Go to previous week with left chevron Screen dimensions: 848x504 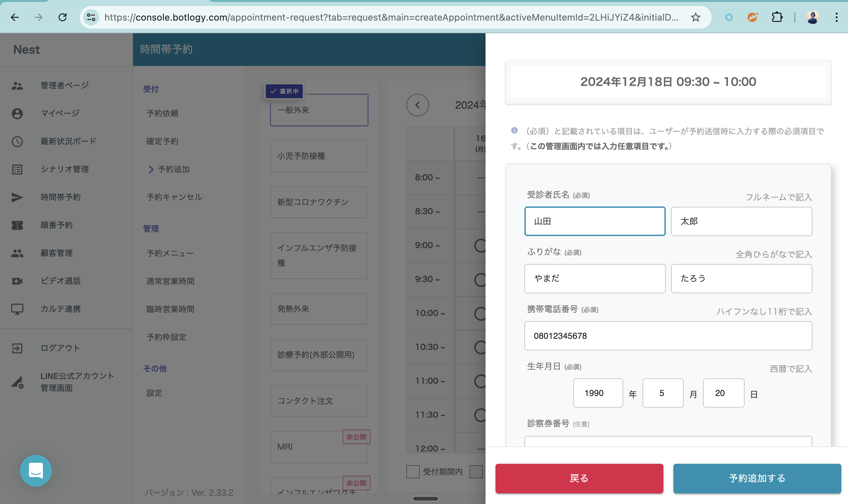[x=417, y=105]
